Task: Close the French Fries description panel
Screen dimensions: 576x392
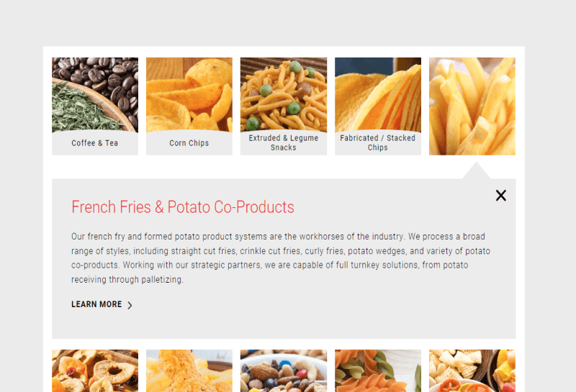Action: (500, 195)
